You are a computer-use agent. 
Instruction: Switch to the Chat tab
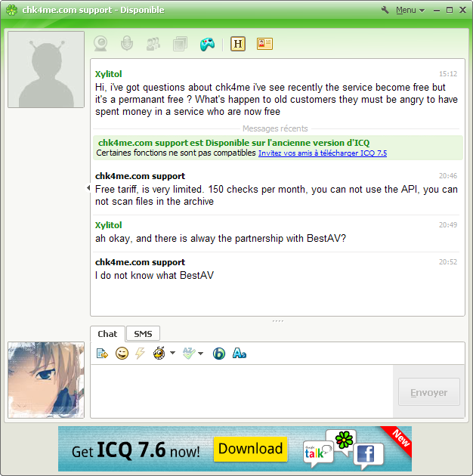pyautogui.click(x=107, y=334)
